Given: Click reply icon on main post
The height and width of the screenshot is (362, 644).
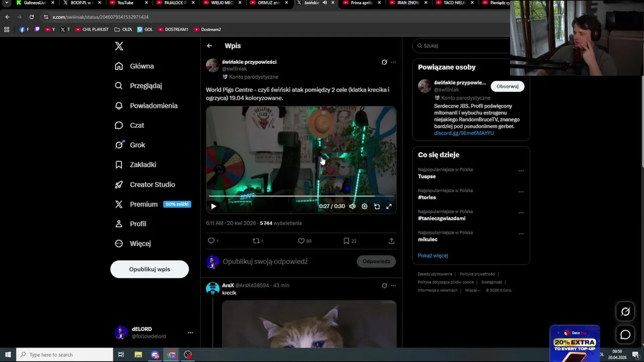Looking at the screenshot, I should [211, 241].
